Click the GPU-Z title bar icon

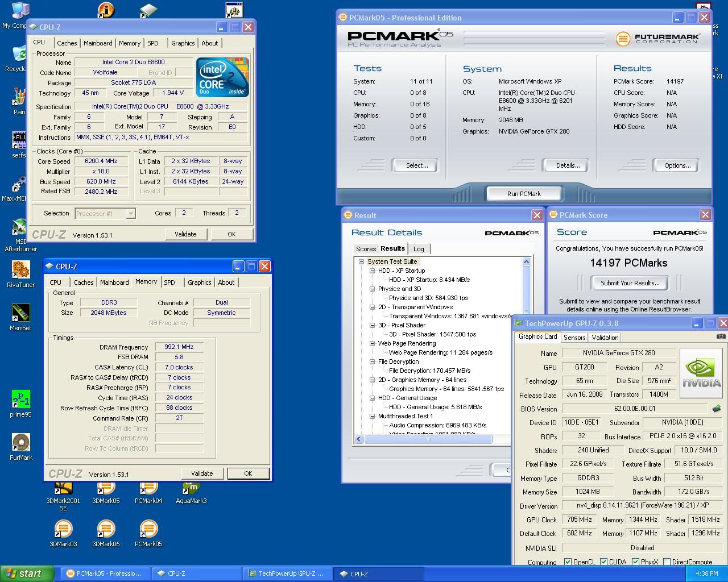[x=518, y=323]
